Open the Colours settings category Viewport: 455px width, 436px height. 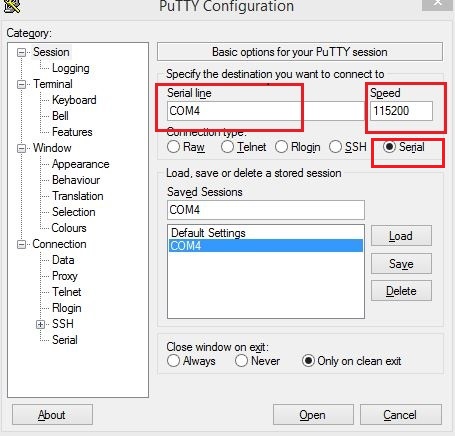pyautogui.click(x=69, y=228)
